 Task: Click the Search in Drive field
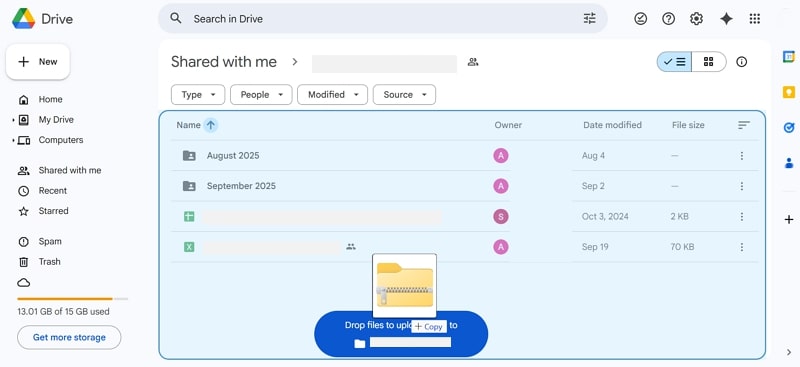(x=383, y=19)
